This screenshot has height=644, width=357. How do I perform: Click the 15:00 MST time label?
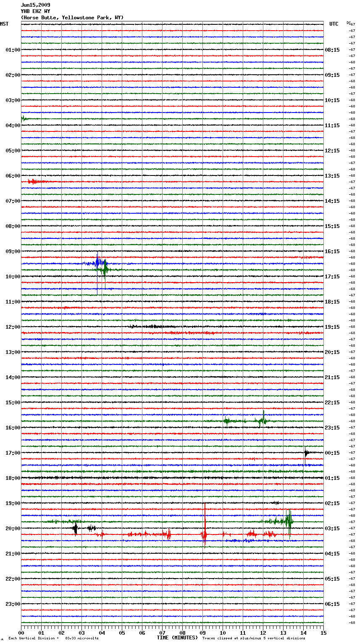[x=13, y=403]
